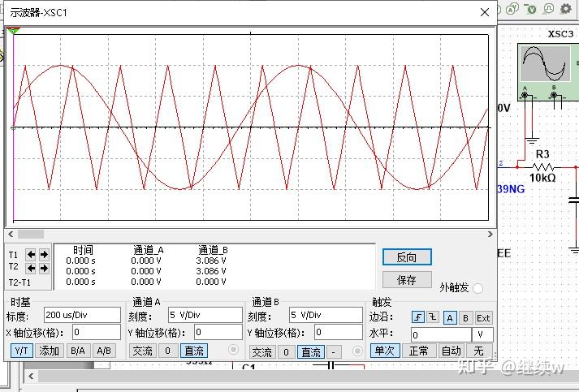Image resolution: width=579 pixels, height=392 pixels.
Task: Click the A/V probe toolbar icon
Action: pos(512,9)
